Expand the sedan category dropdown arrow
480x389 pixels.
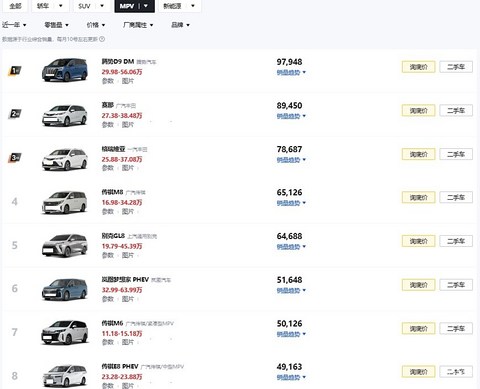[60, 6]
